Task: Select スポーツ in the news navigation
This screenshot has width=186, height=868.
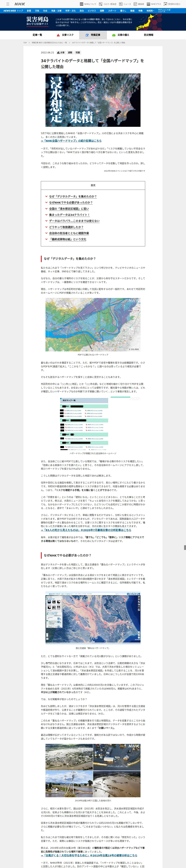Action: (112, 11)
